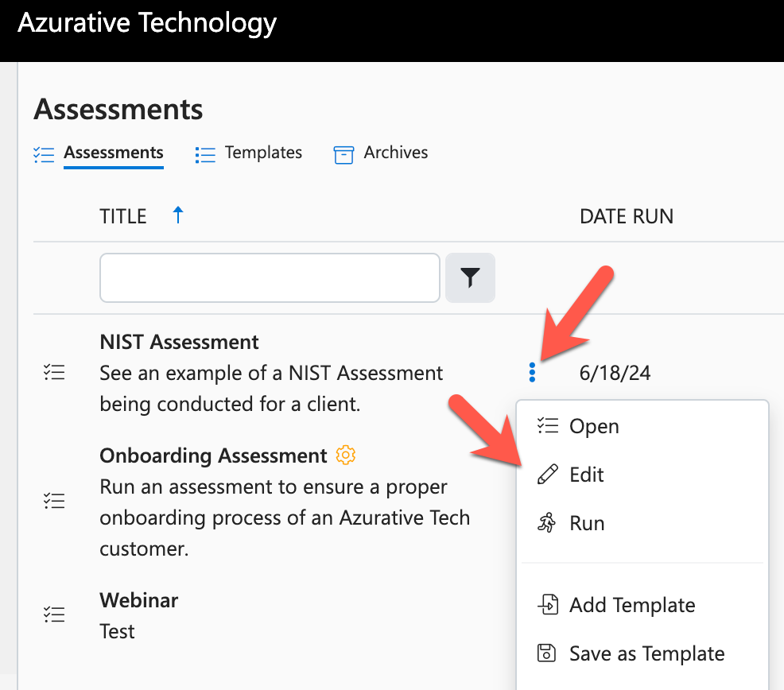Click the checklist icon on the Onboarding Assessment row
The height and width of the screenshot is (690, 784).
[54, 501]
